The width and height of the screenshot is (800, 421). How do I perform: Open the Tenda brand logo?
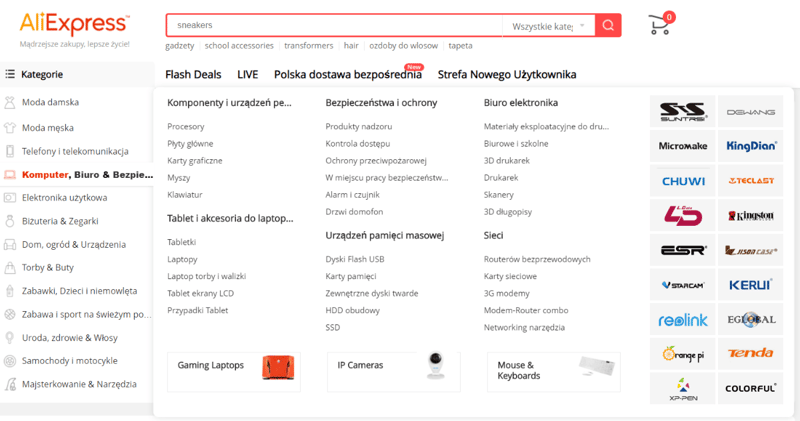pos(751,353)
